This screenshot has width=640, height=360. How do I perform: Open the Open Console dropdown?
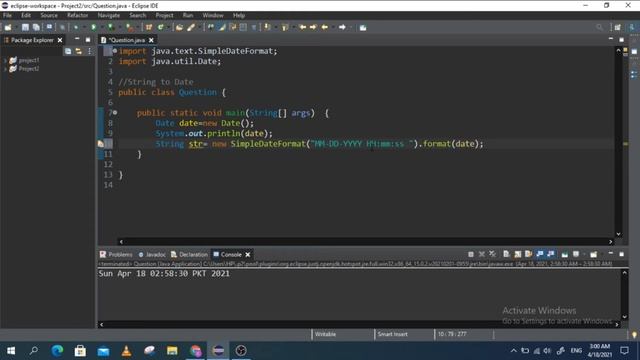point(594,254)
